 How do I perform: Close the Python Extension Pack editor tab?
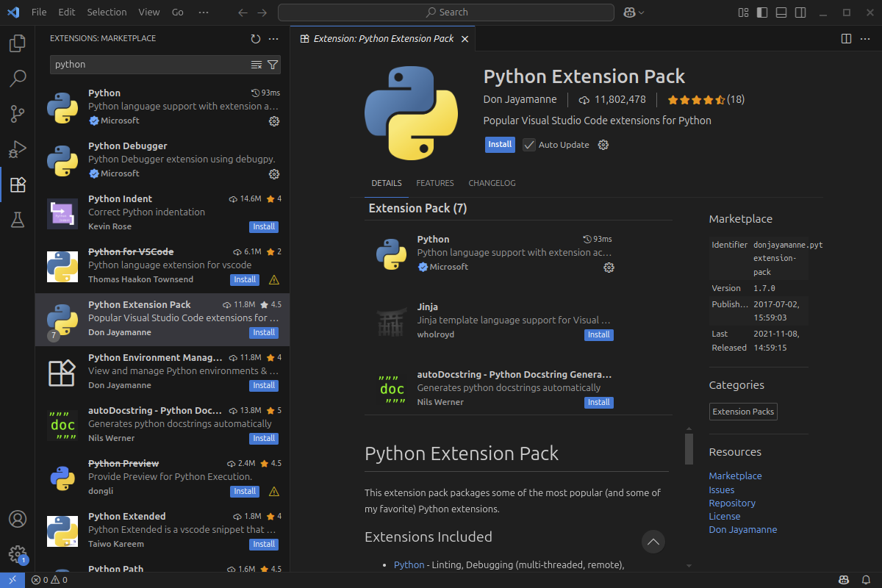[x=465, y=39]
